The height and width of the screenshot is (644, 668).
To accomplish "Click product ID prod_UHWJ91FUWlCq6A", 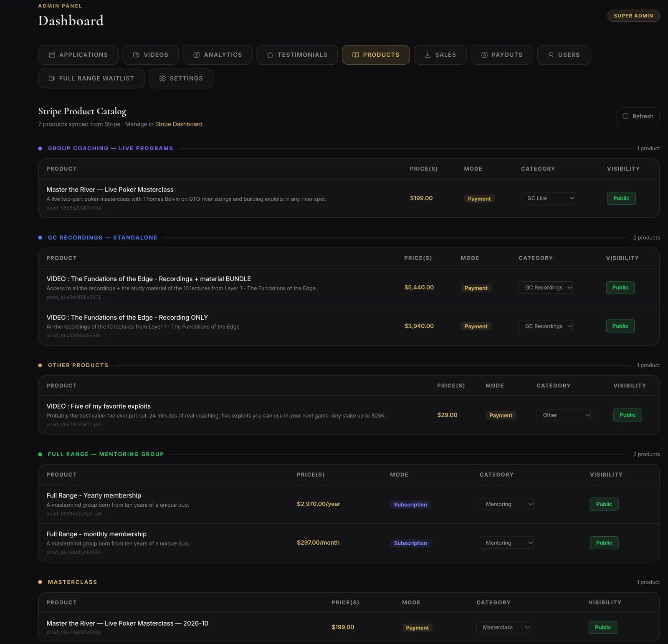I will 73,424.
